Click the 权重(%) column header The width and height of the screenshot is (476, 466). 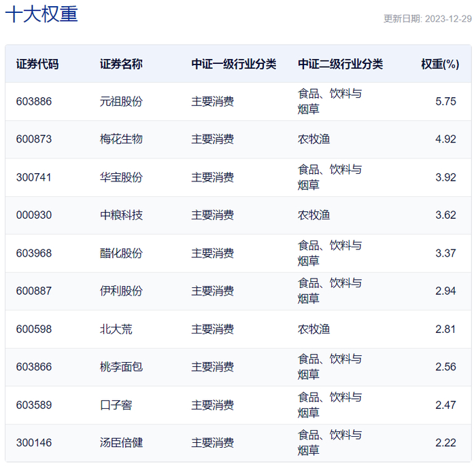440,64
